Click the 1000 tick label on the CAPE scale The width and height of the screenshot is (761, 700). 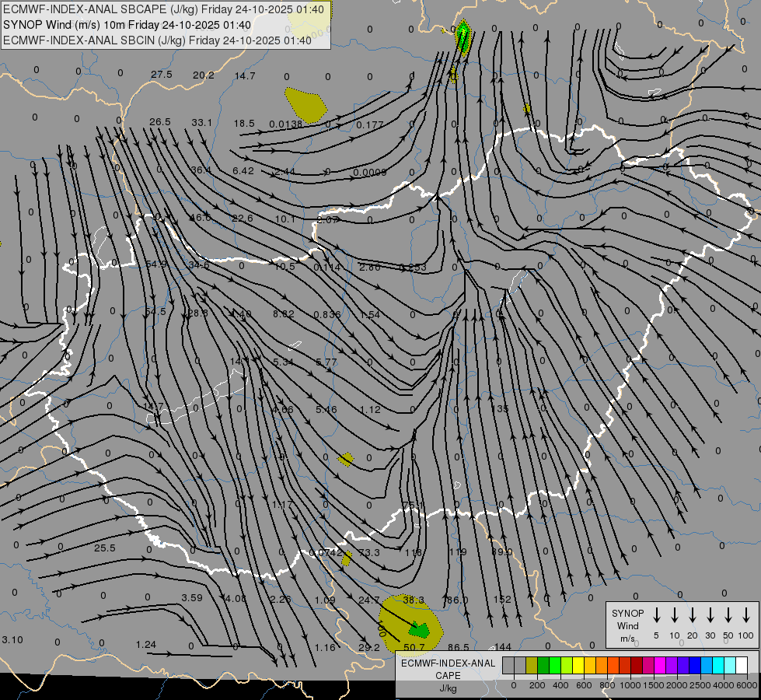(x=630, y=685)
